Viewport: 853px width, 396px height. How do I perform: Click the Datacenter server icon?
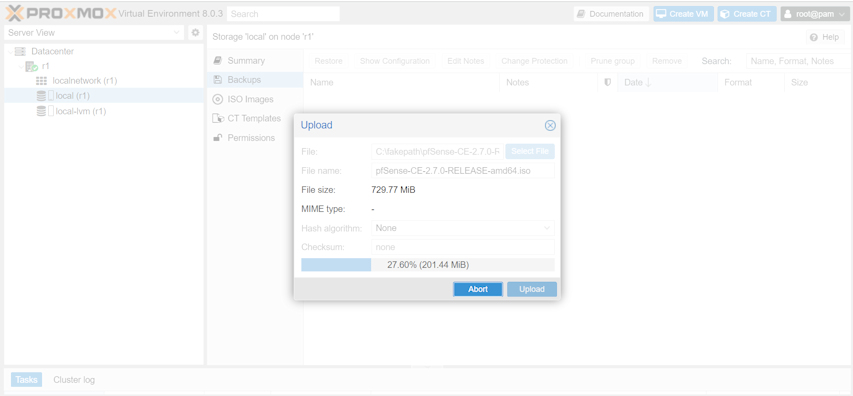coord(20,52)
